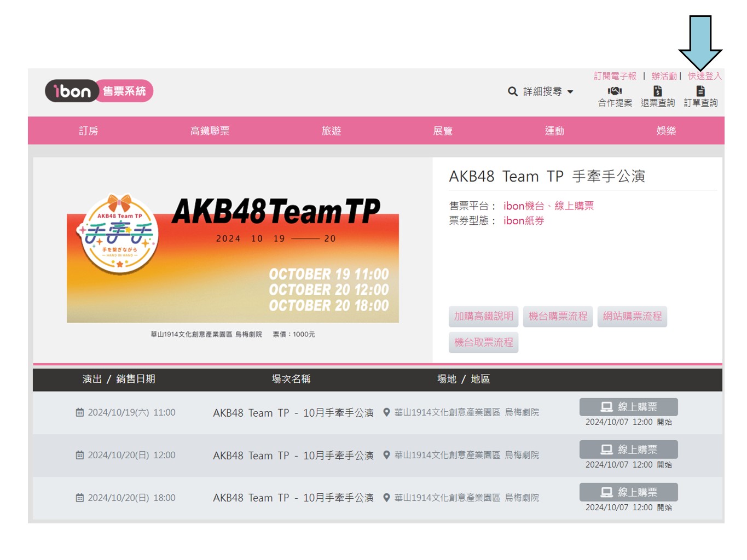Click calendar icon for 10/19 11:00 show

(80, 412)
